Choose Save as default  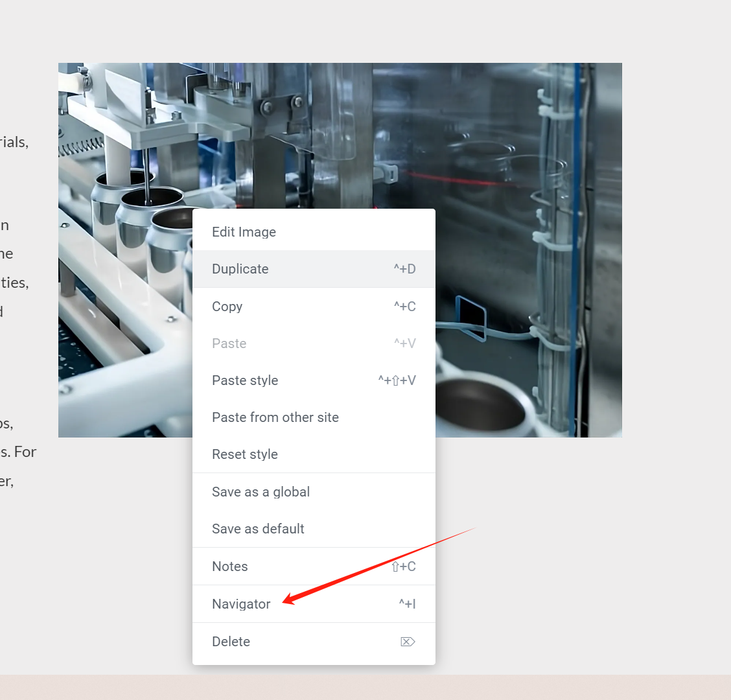click(x=314, y=528)
